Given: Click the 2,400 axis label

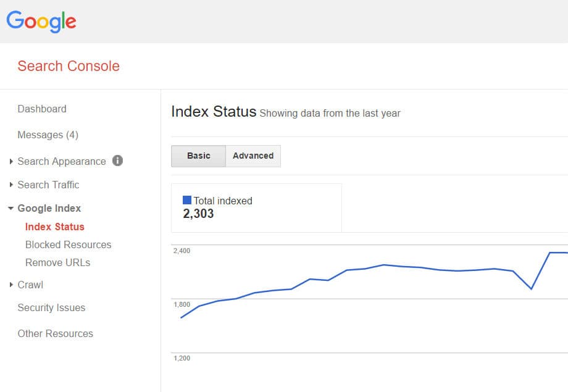Looking at the screenshot, I should coord(182,251).
